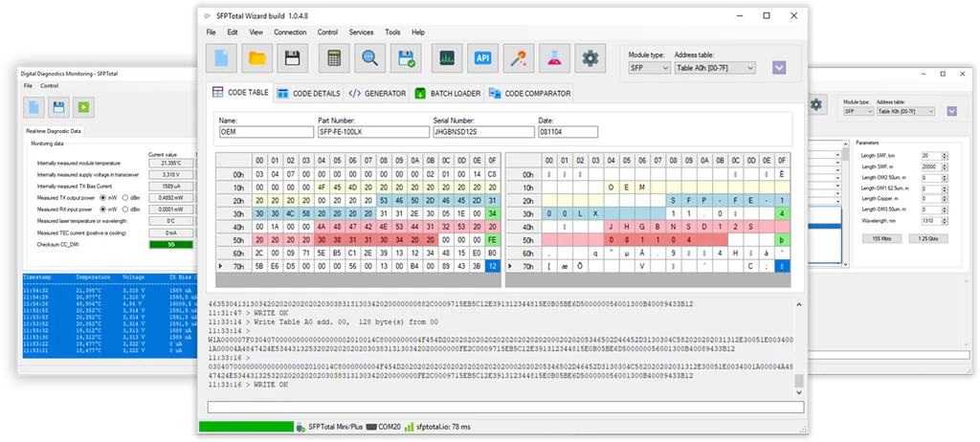Open Module type dropdown in background right window

(x=858, y=111)
